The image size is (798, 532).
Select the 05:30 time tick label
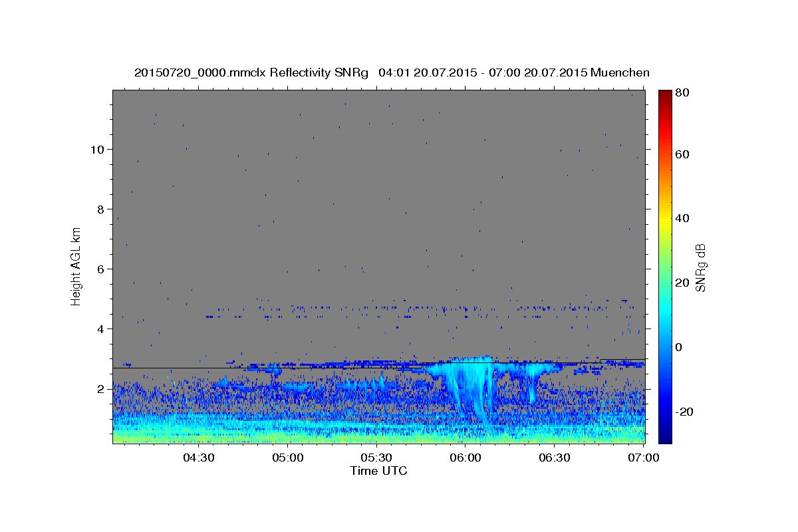pos(376,458)
